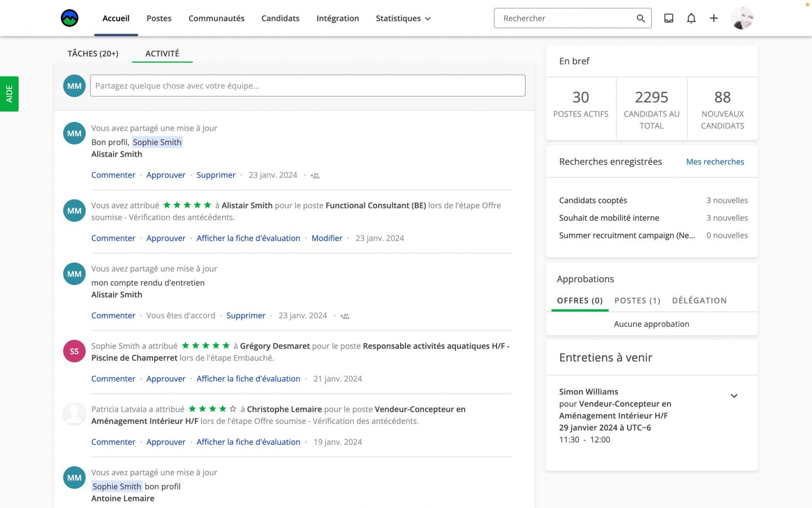This screenshot has height=508, width=812.
Task: Open the green AIDE help tab
Action: [9, 94]
